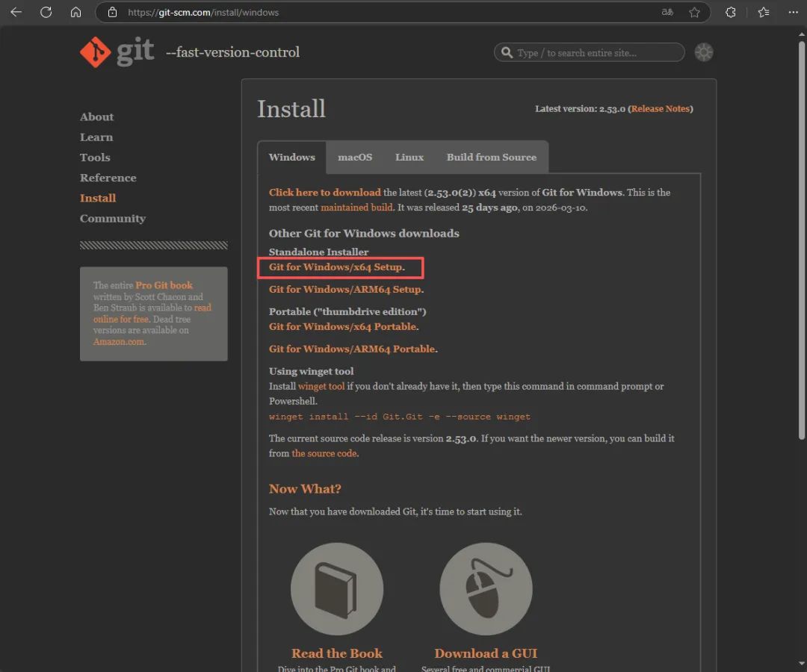The width and height of the screenshot is (807, 672).
Task: Focus the site search input field
Action: click(590, 52)
